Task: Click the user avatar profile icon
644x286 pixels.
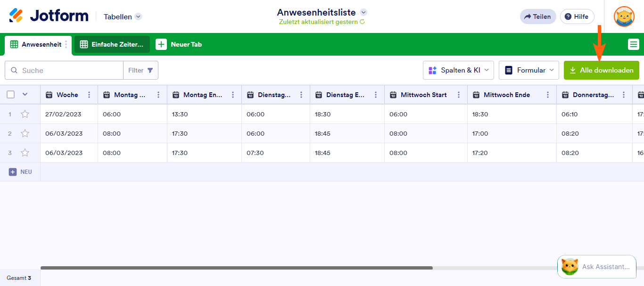Action: (x=624, y=16)
